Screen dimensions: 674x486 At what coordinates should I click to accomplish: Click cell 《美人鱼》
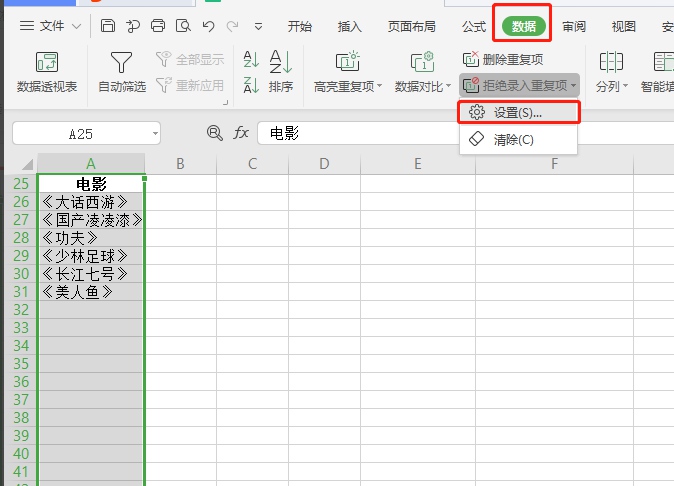pyautogui.click(x=91, y=292)
